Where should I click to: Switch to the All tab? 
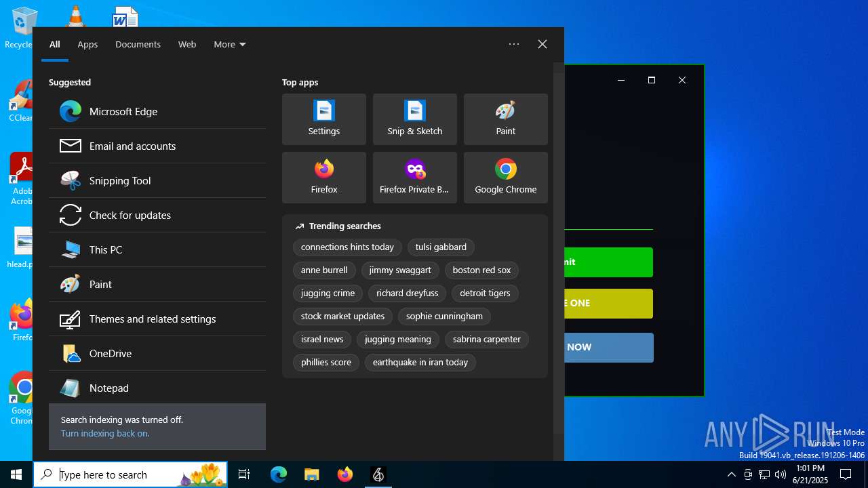pyautogui.click(x=55, y=44)
